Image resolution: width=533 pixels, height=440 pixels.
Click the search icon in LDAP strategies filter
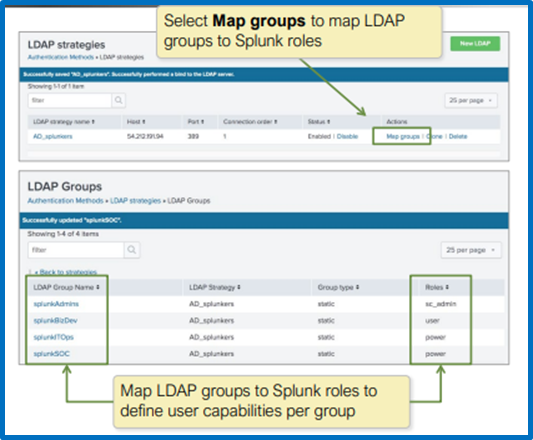click(x=119, y=100)
